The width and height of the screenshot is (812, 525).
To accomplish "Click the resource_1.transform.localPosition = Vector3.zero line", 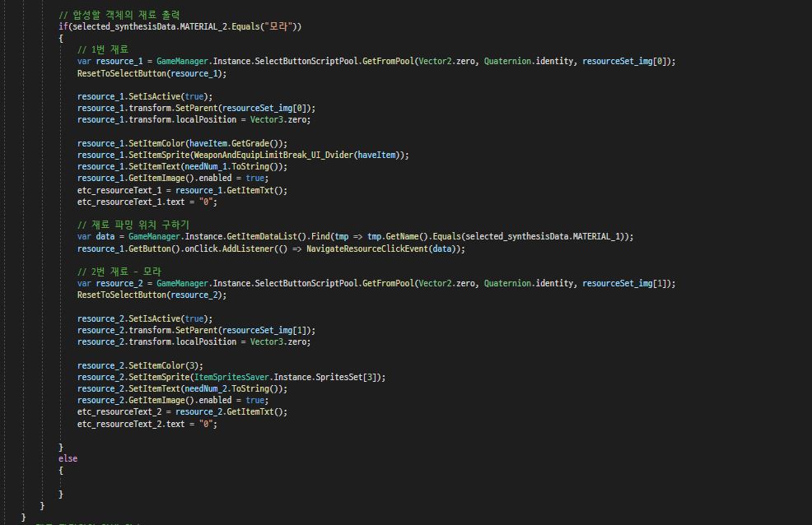I will pos(194,119).
